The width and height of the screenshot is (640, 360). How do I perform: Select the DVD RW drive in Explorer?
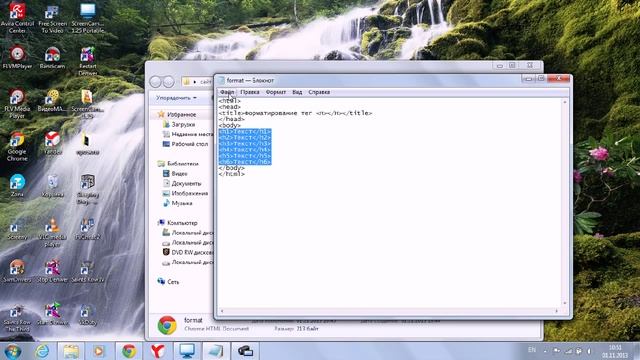[x=188, y=252]
